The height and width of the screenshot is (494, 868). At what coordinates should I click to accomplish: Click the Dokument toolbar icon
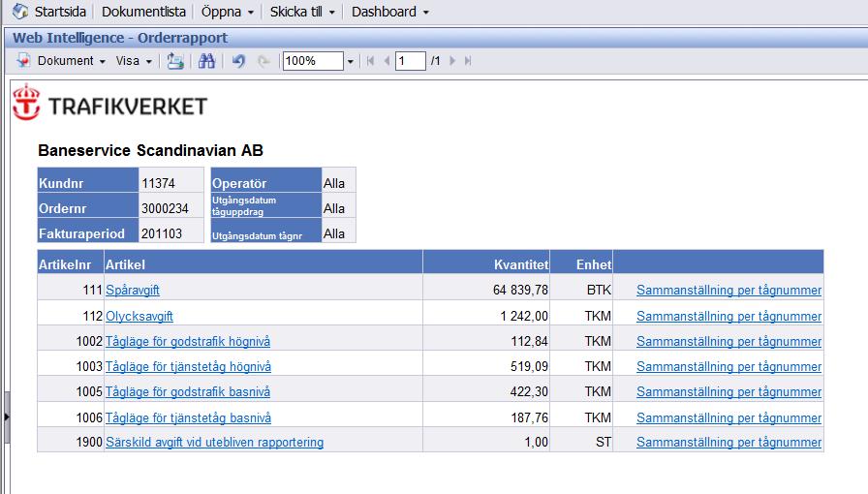pos(23,60)
